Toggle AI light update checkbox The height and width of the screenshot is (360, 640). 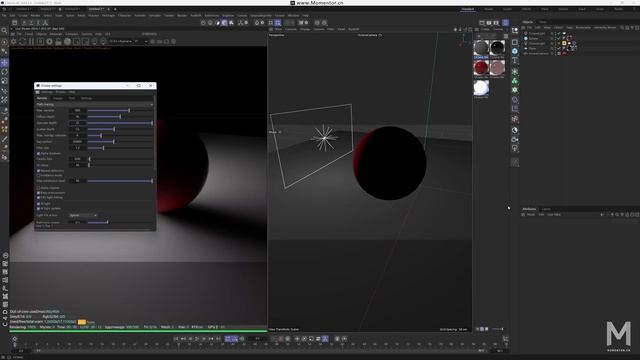(x=39, y=209)
